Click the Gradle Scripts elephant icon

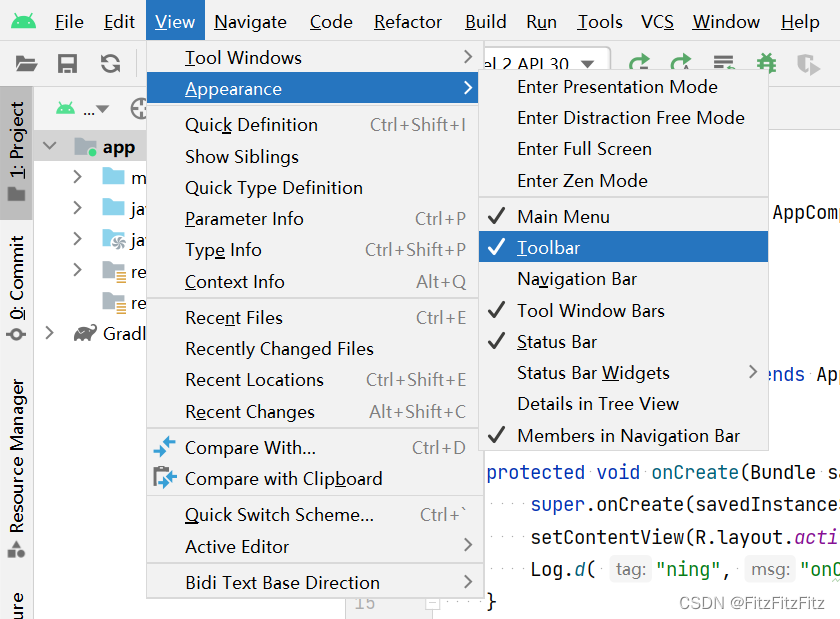tap(85, 333)
